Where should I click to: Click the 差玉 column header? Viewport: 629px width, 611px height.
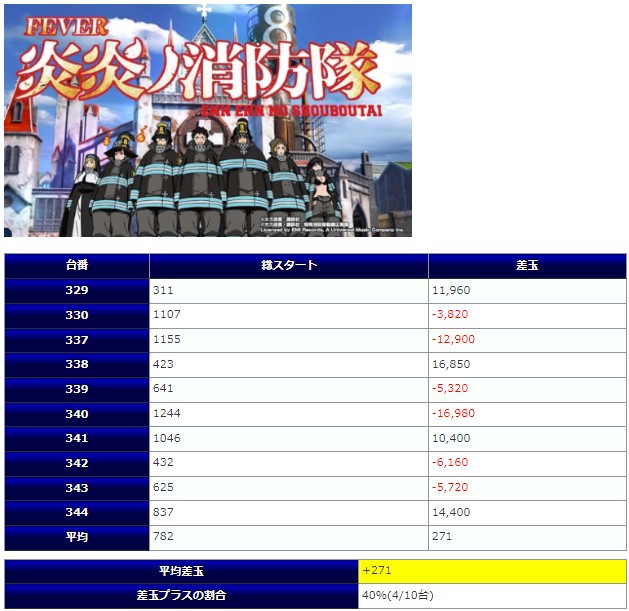[x=527, y=266]
